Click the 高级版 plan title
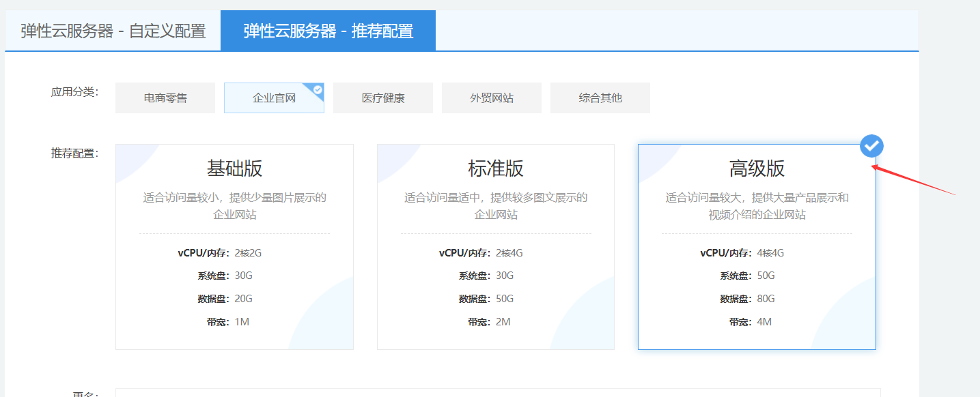This screenshot has width=980, height=397. point(756,168)
